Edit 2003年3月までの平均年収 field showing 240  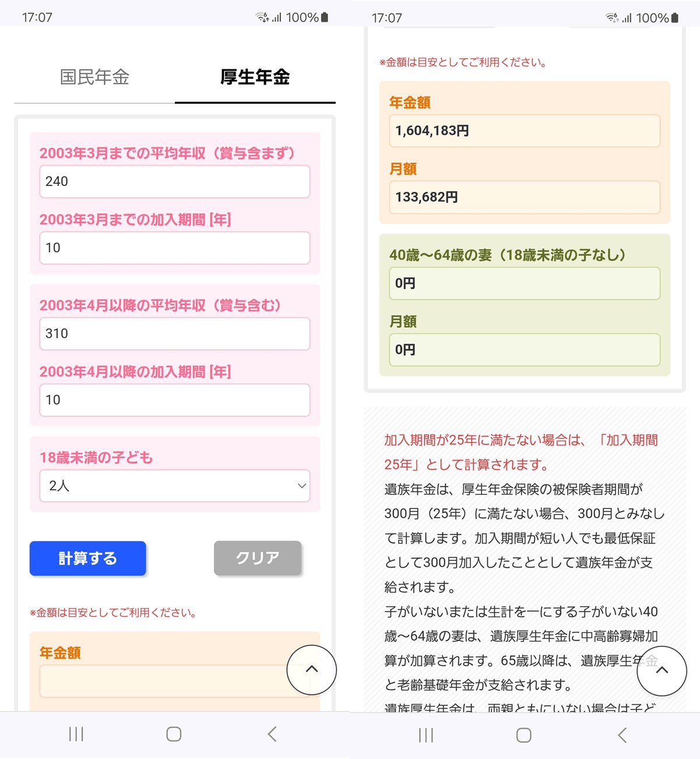pyautogui.click(x=175, y=181)
